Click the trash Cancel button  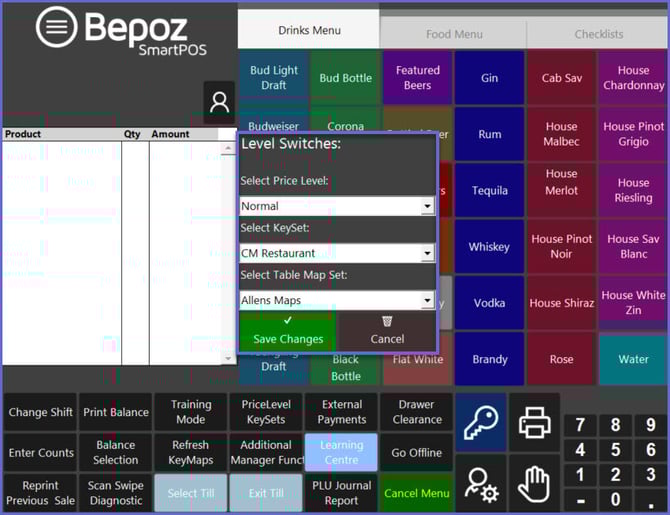(387, 330)
